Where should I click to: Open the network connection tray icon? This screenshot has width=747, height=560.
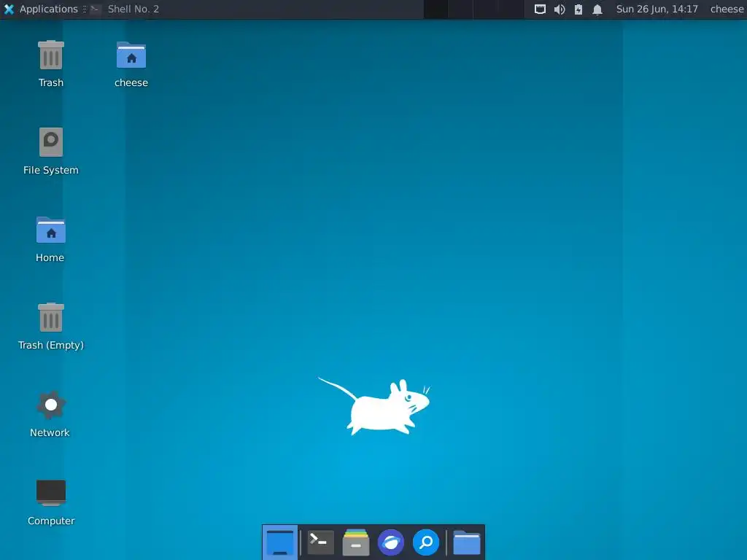coord(540,9)
